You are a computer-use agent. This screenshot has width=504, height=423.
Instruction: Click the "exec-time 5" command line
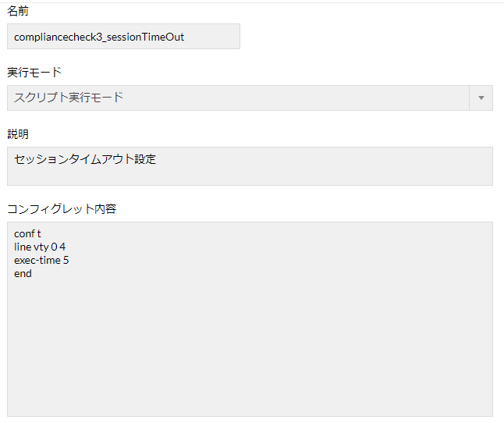point(41,260)
